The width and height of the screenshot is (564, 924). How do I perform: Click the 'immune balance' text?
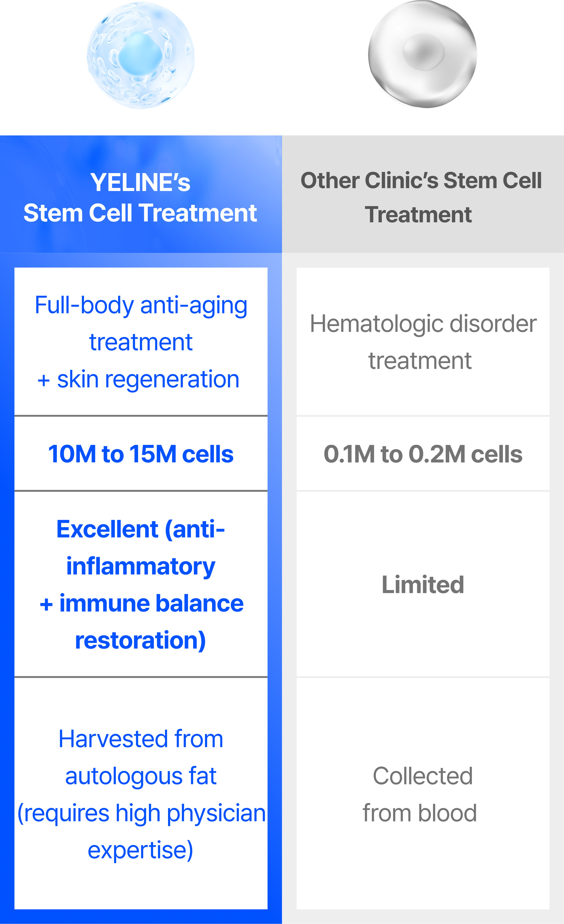pos(151,603)
